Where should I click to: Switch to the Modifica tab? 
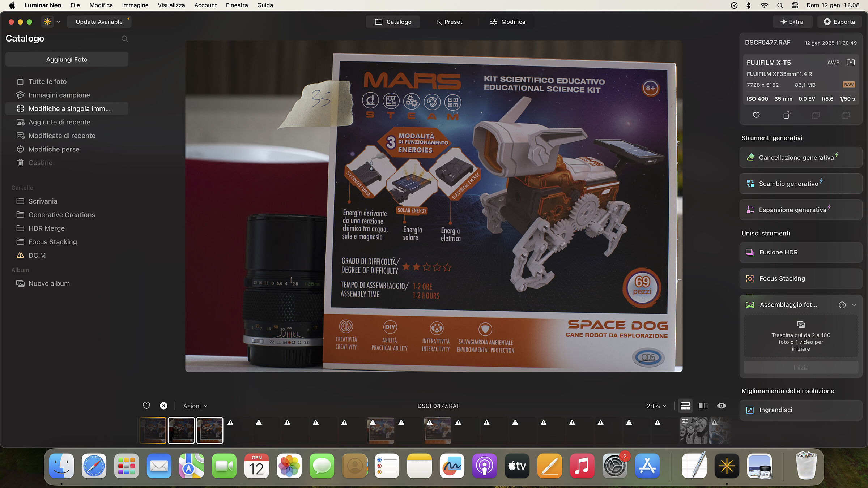pyautogui.click(x=507, y=22)
